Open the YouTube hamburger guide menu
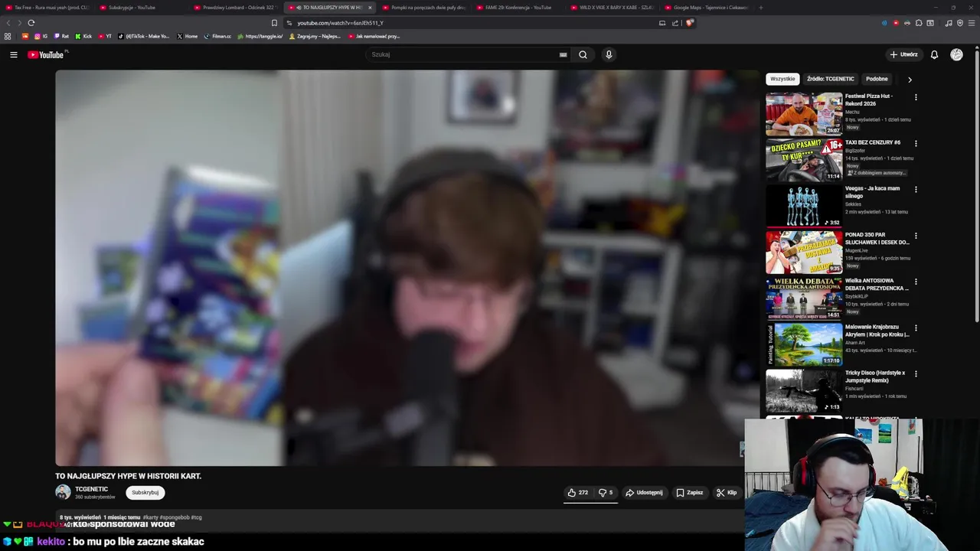The width and height of the screenshot is (980, 551). click(14, 54)
